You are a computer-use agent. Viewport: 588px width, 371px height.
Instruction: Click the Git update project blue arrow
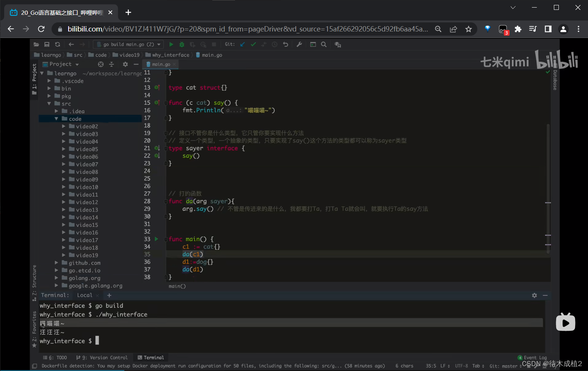243,44
